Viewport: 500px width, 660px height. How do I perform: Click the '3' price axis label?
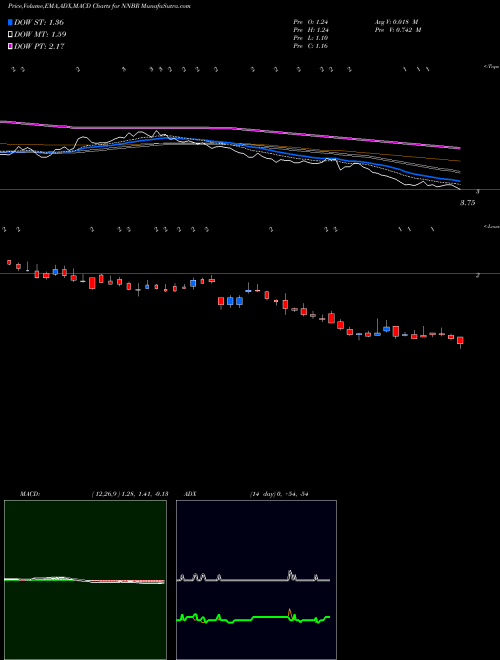click(x=477, y=192)
